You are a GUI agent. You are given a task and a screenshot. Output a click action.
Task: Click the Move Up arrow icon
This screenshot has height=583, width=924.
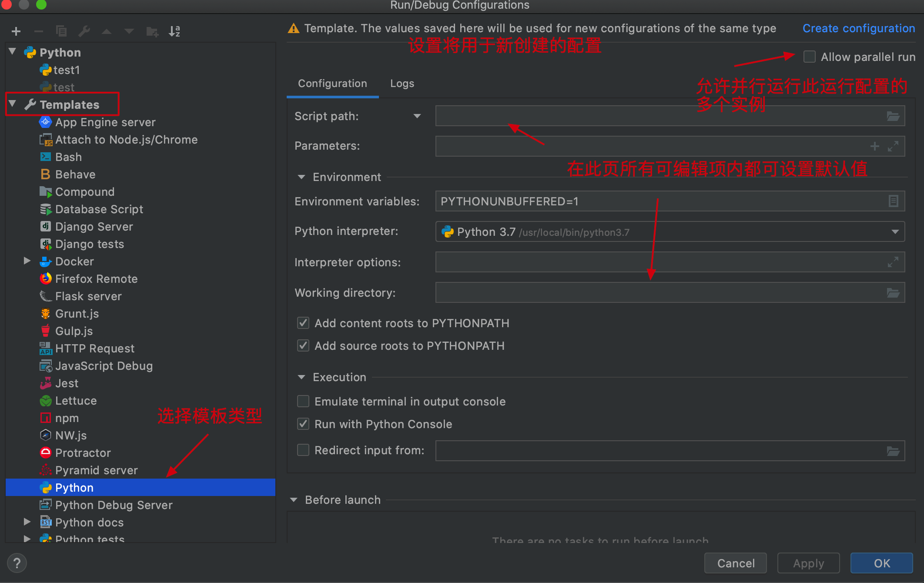click(x=107, y=31)
